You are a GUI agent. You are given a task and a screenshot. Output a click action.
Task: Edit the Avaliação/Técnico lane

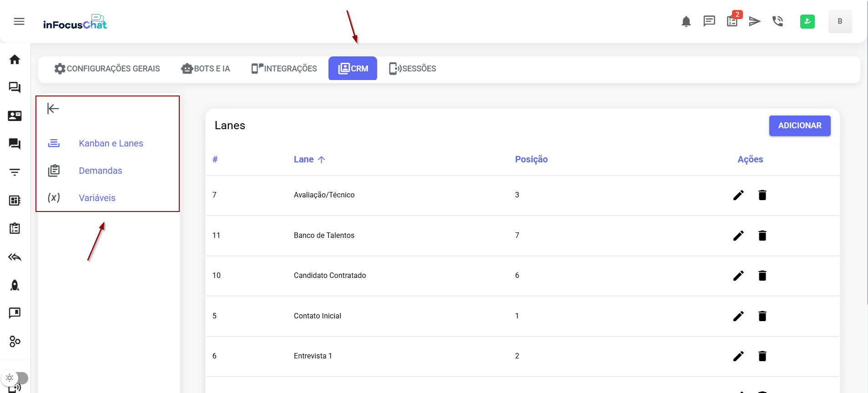[738, 195]
